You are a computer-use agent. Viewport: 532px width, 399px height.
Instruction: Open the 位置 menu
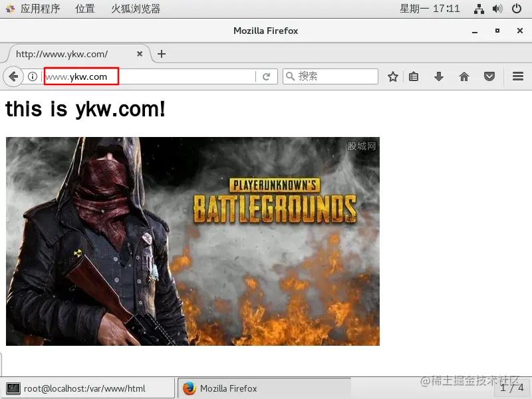coord(85,9)
